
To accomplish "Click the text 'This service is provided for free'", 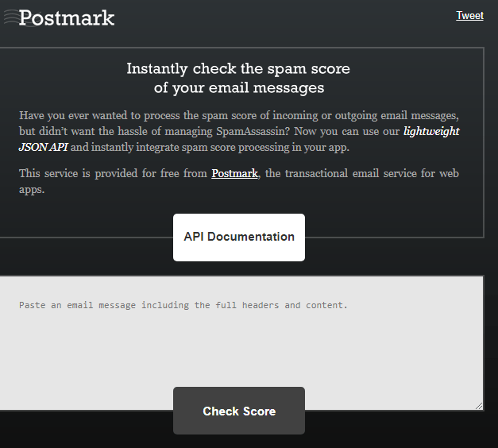I will click(x=113, y=173).
